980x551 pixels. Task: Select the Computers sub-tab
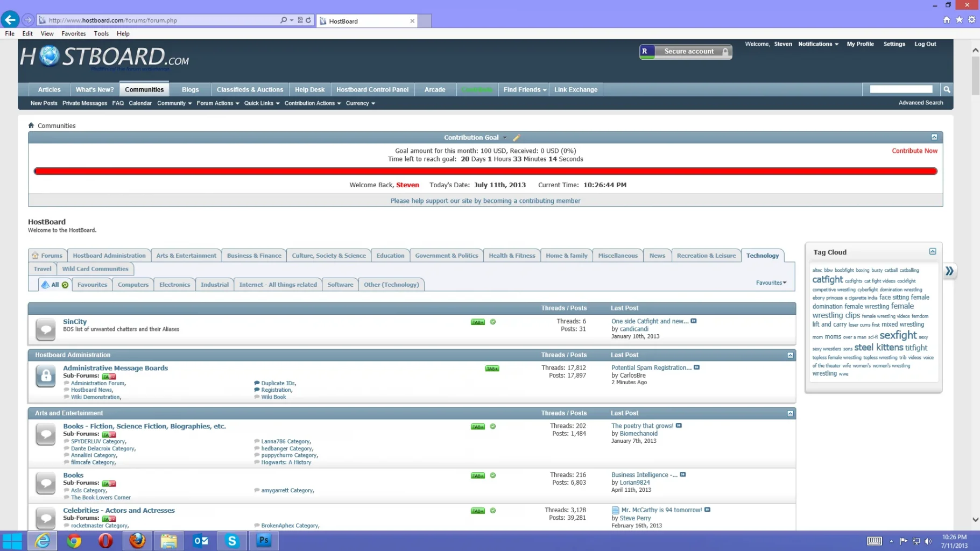click(x=133, y=285)
